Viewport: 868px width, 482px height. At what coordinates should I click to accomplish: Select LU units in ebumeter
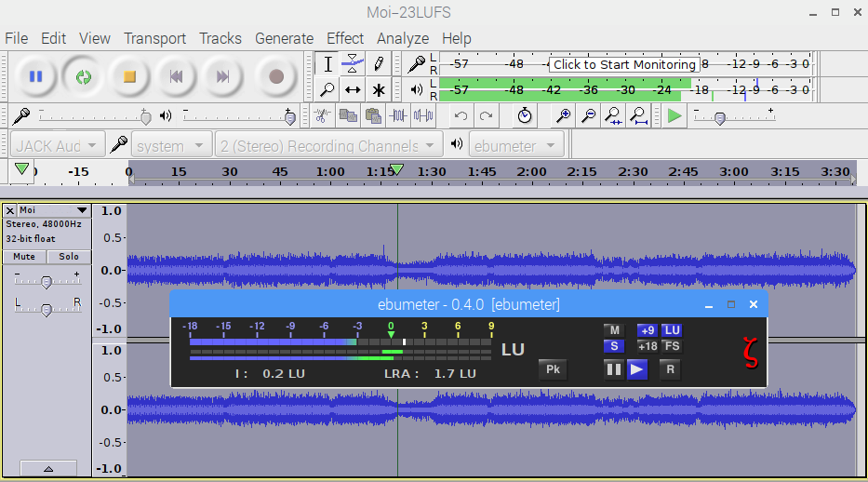[x=672, y=330]
